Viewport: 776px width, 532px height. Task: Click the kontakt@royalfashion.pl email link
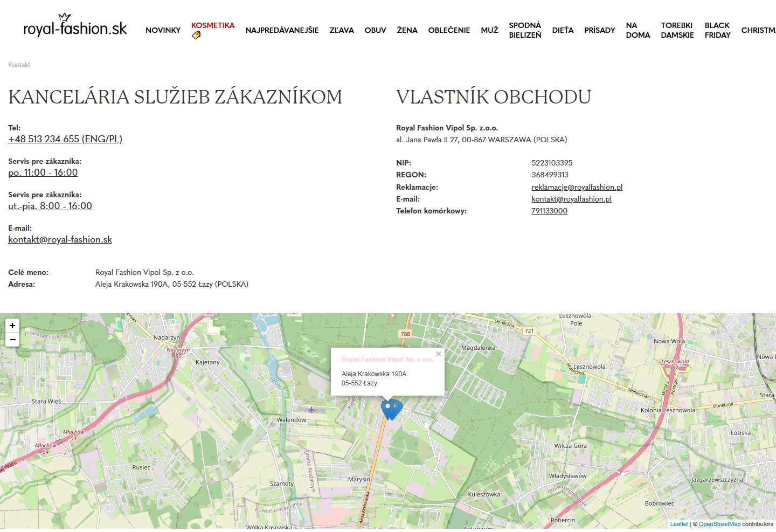[x=571, y=199]
